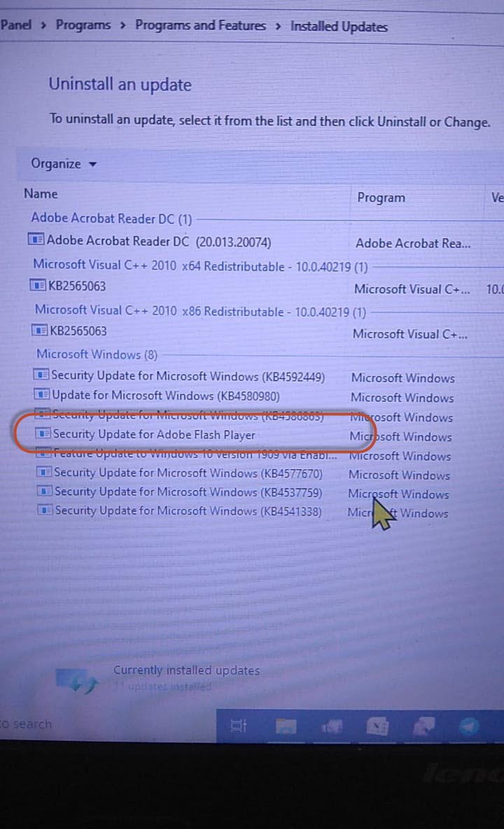This screenshot has height=829, width=504.
Task: Click the Currently installed updates details icon
Action: pos(77,681)
